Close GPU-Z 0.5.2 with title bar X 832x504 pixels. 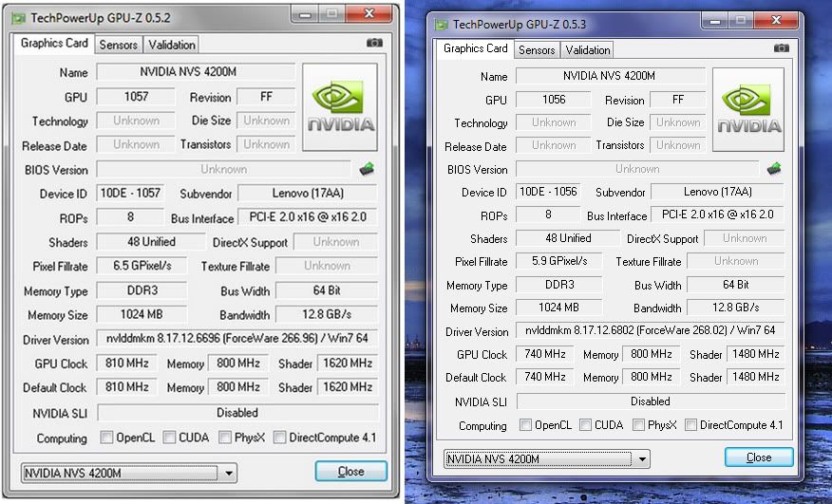[x=369, y=14]
